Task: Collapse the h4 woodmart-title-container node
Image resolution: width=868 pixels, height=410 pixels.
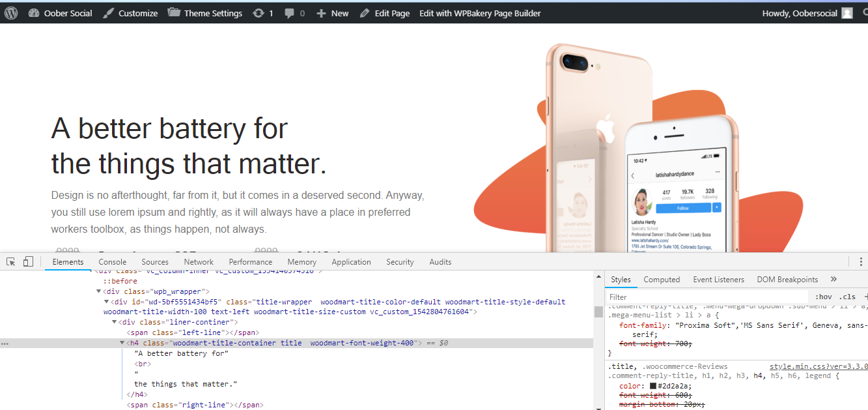Action: (122, 343)
